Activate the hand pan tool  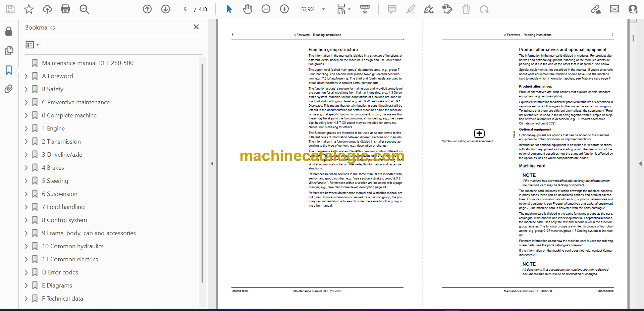point(248,9)
